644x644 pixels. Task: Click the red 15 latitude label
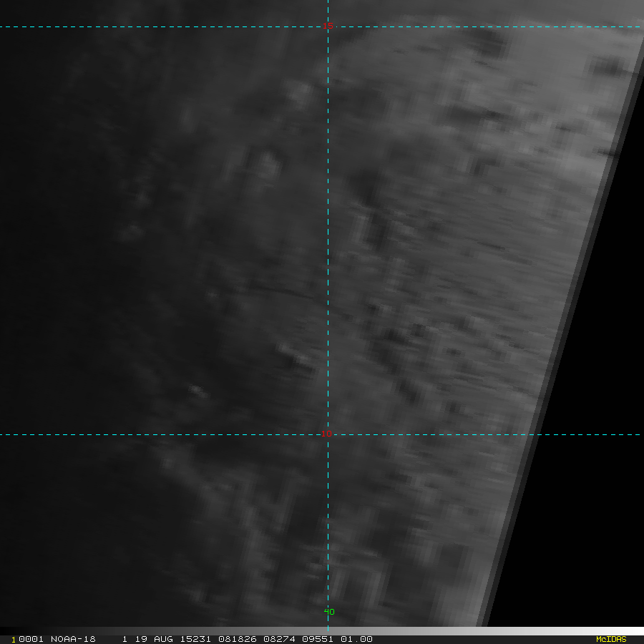tap(328, 26)
